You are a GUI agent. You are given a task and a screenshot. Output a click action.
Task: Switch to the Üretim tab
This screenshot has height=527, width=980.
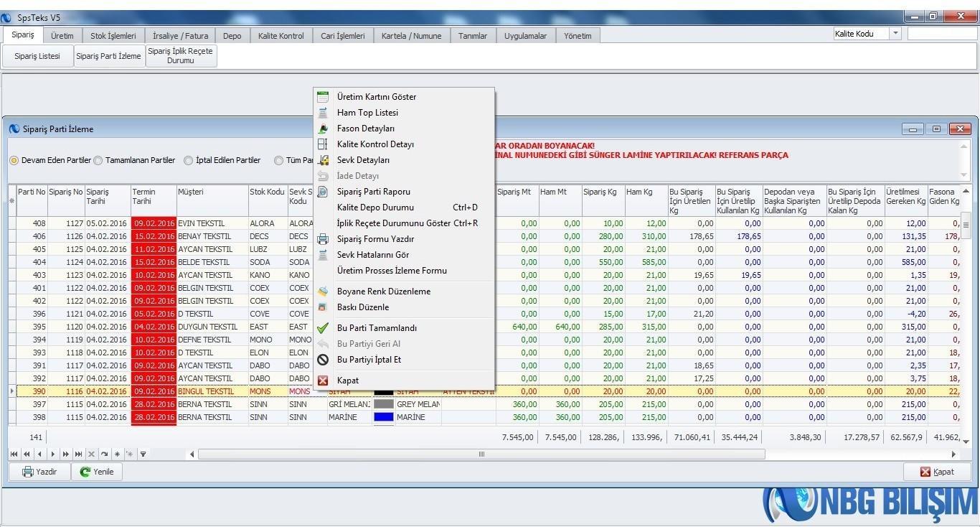pos(62,36)
